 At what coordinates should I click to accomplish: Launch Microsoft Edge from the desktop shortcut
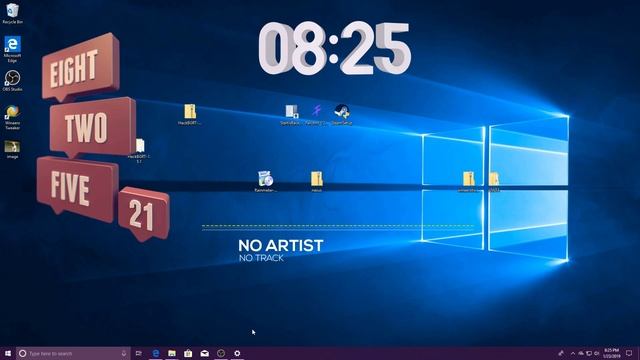(x=12, y=49)
